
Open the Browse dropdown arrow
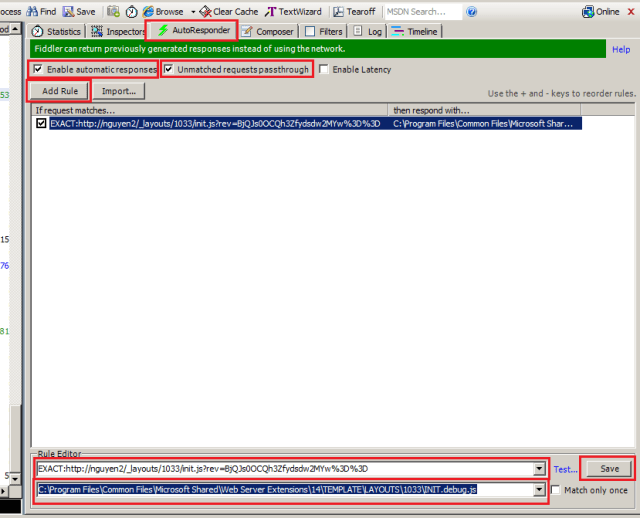193,11
